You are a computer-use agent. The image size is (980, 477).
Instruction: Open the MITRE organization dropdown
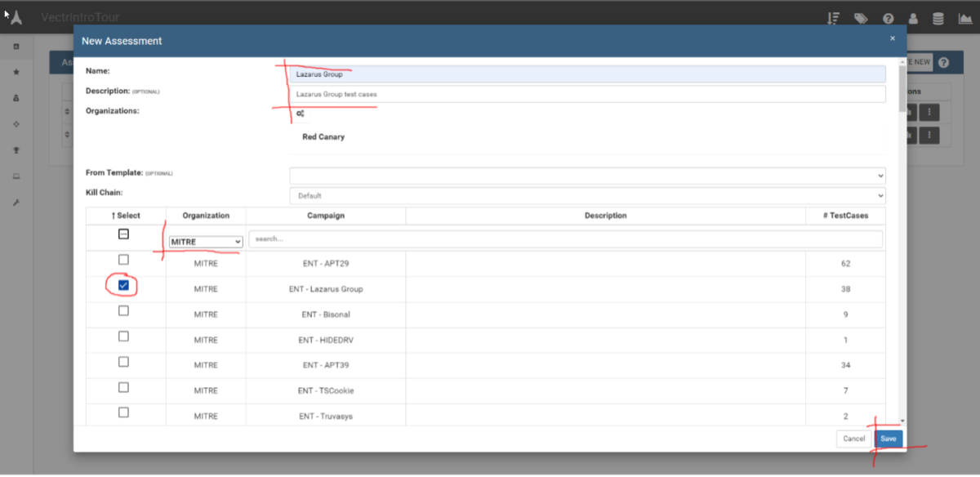click(x=204, y=242)
